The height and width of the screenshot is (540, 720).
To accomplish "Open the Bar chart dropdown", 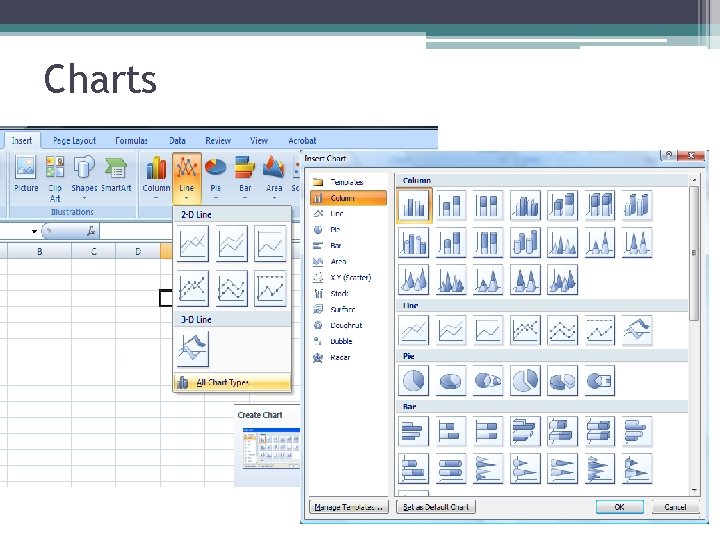I will (x=245, y=177).
